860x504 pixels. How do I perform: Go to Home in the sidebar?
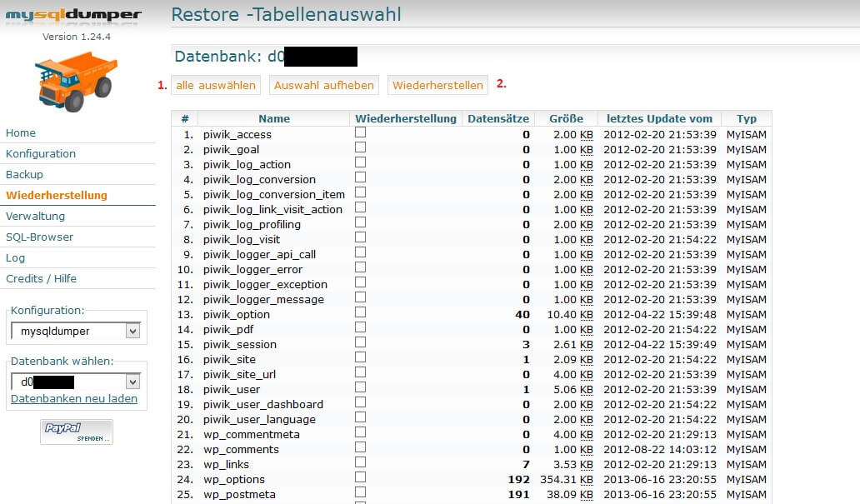coord(21,132)
